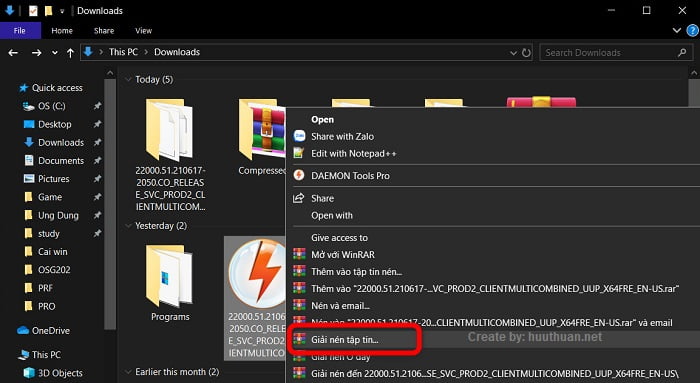Click the search magnifier icon

(682, 53)
